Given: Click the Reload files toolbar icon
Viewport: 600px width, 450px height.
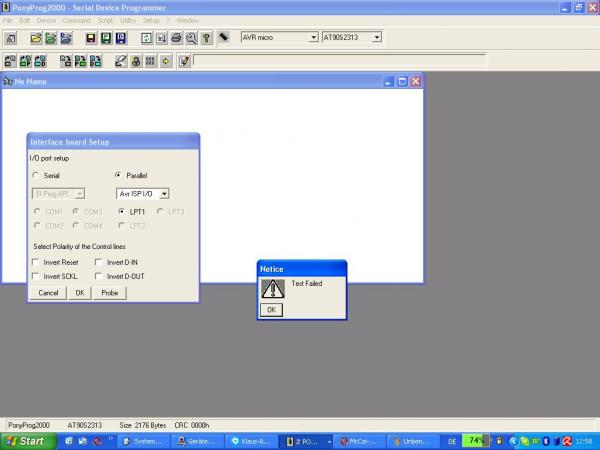Looking at the screenshot, I should [x=146, y=38].
